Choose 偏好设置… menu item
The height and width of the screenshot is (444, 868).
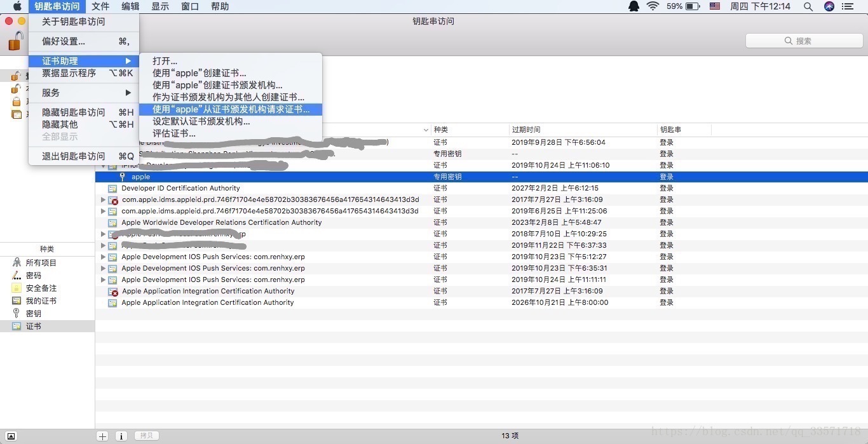[x=84, y=41]
